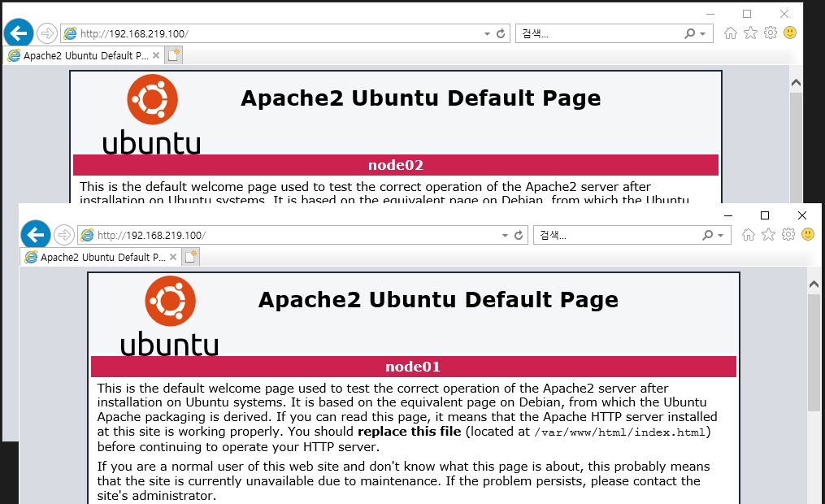Minimize the node01 browser window
The width and height of the screenshot is (825, 504).
[x=728, y=215]
